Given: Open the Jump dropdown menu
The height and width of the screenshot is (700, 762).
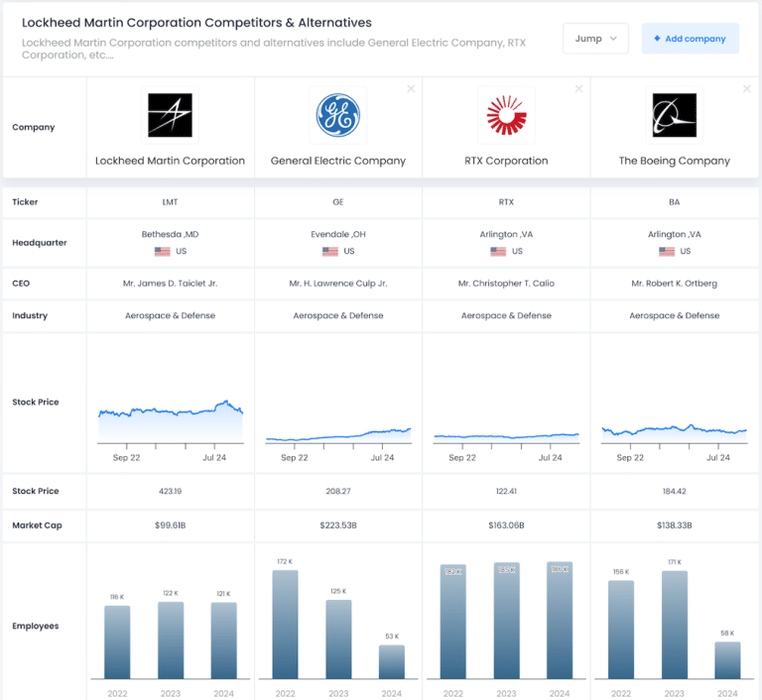Looking at the screenshot, I should pyautogui.click(x=595, y=39).
